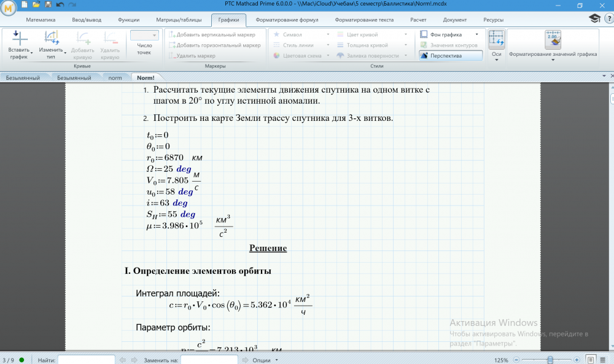Click the Format Plot Values (Форматирование значений графика) icon

click(553, 39)
